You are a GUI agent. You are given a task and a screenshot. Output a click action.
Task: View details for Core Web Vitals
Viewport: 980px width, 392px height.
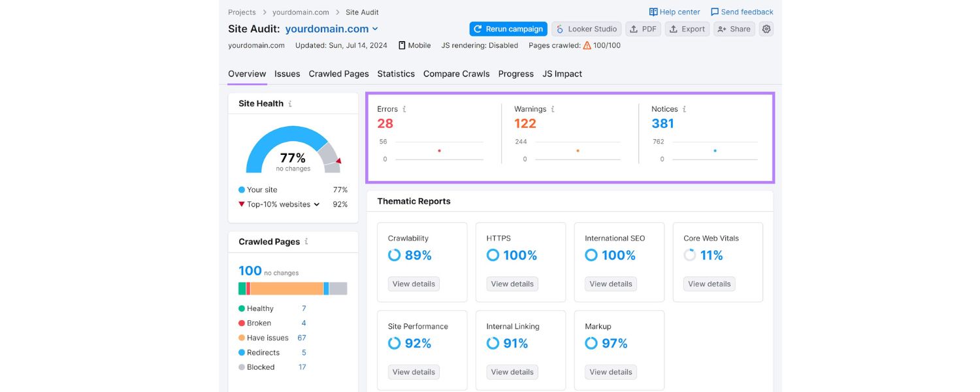[709, 284]
